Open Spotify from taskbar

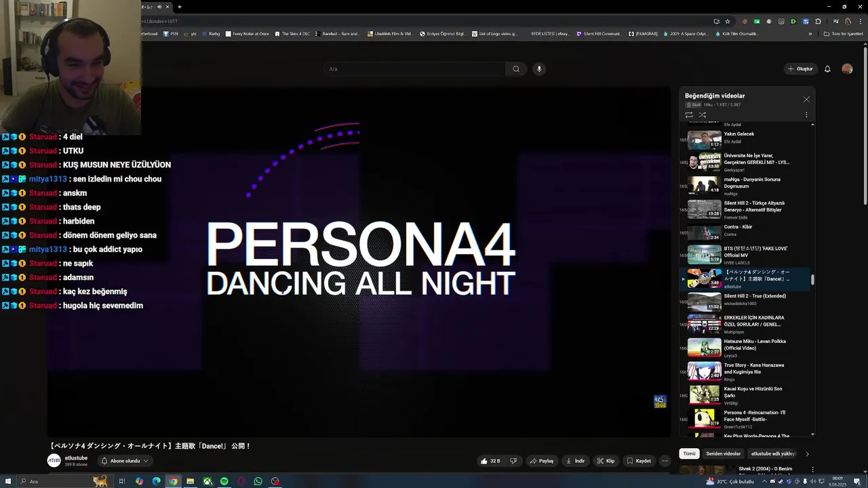pos(224,481)
